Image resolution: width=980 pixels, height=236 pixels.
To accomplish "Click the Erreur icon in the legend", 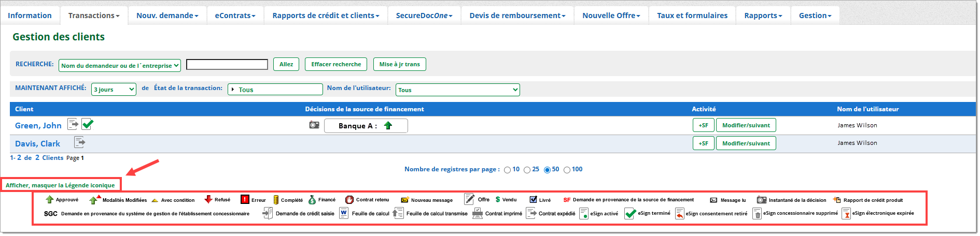I will tap(245, 200).
